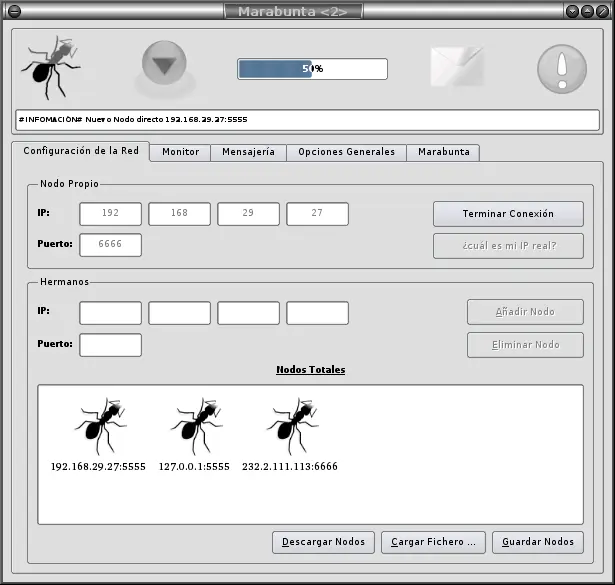Screen dimensions: 615x585
Task: Switch to the Marabunta tab
Action: (x=444, y=152)
